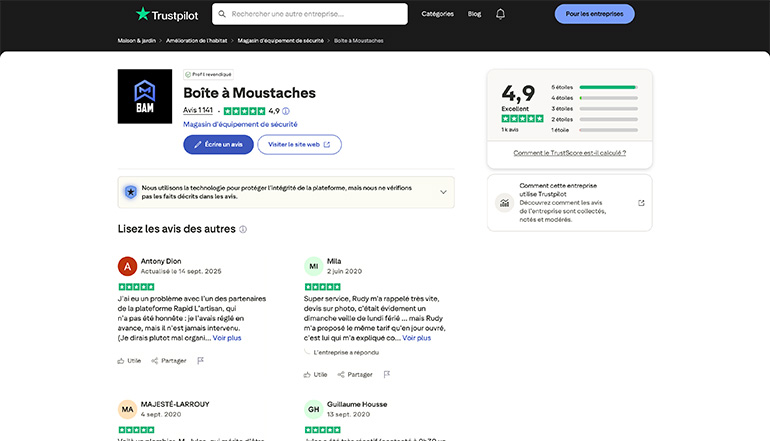Screen dimensions: 770x441
Task: Flag Antony Dion's review
Action: coord(200,361)
